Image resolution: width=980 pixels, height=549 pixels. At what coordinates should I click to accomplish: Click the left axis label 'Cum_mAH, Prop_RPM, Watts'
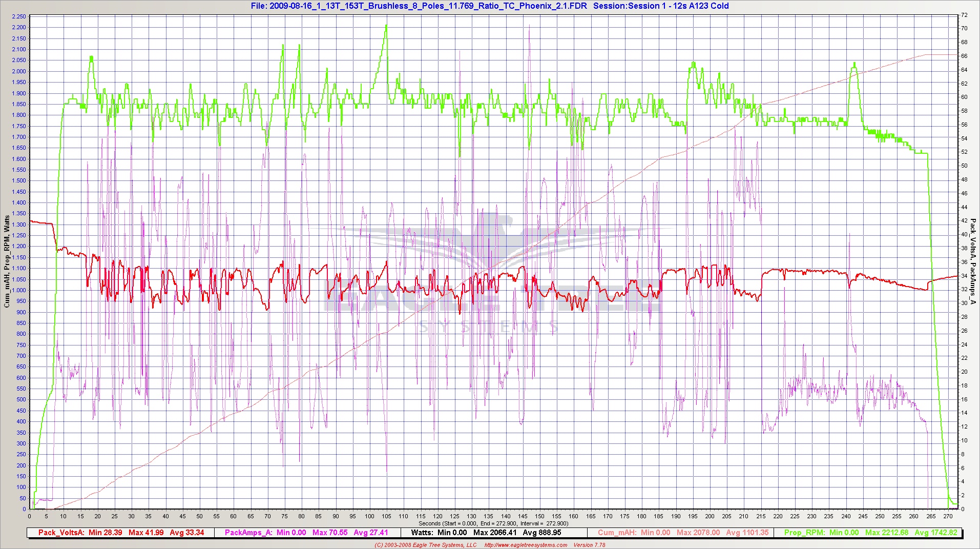7,261
